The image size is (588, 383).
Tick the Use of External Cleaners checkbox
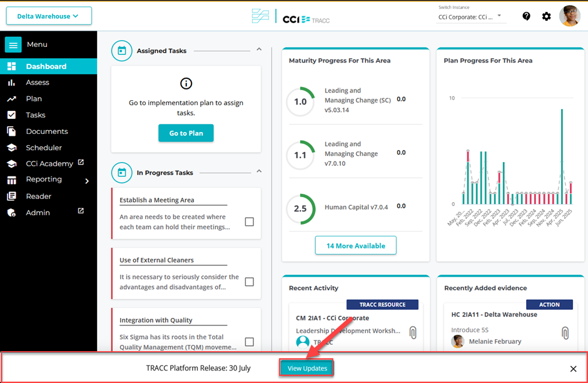249,282
